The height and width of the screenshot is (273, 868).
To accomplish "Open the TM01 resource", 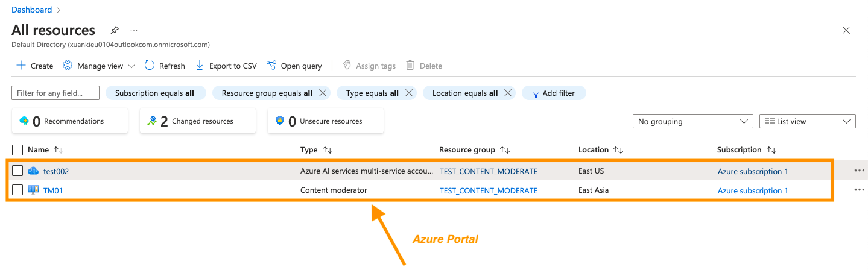I will (x=53, y=190).
